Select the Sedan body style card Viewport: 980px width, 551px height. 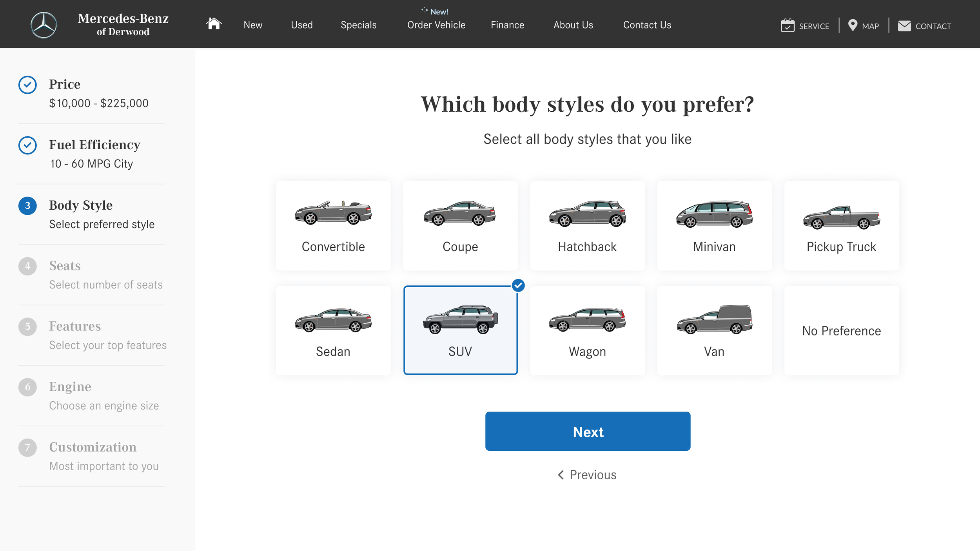point(333,330)
